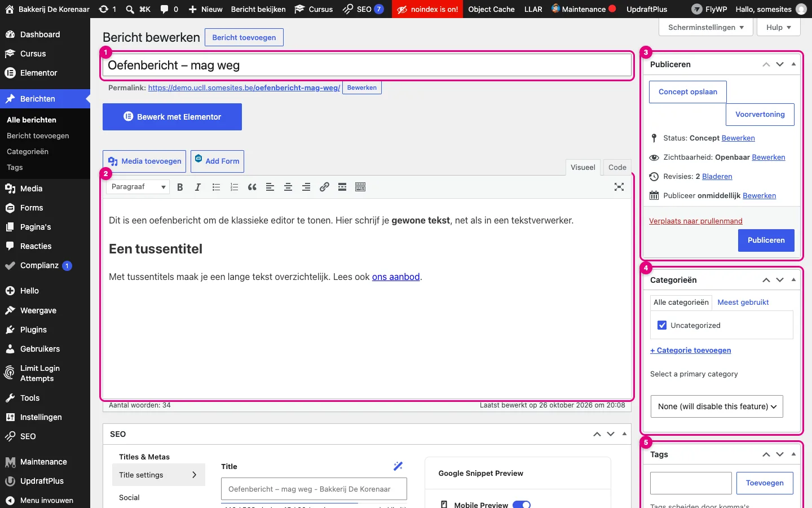Collapse the Categorieën panel
This screenshot has width=812, height=508.
click(x=793, y=280)
